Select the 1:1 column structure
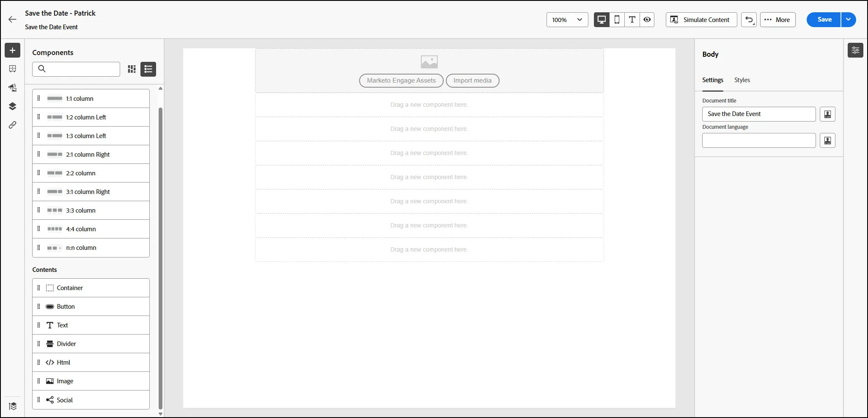 (x=91, y=99)
